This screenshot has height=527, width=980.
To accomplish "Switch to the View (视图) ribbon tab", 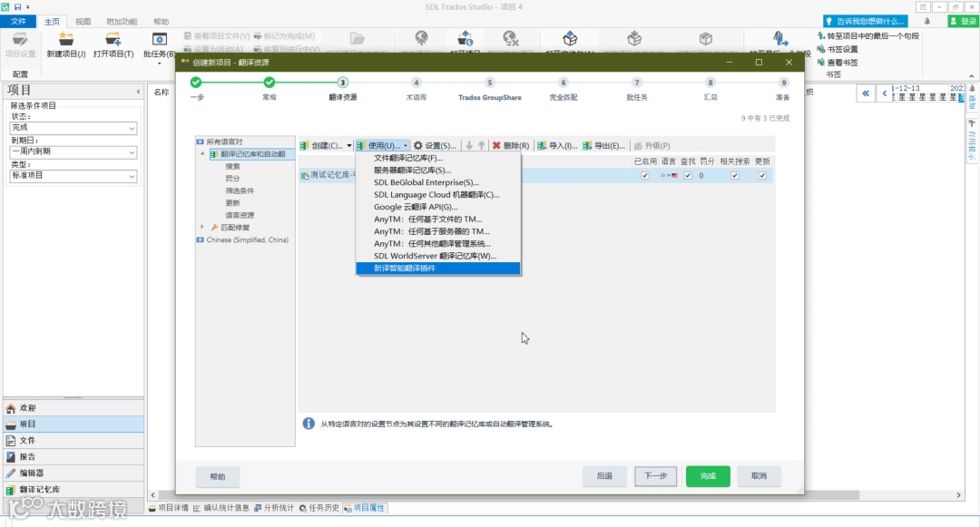I will point(83,22).
